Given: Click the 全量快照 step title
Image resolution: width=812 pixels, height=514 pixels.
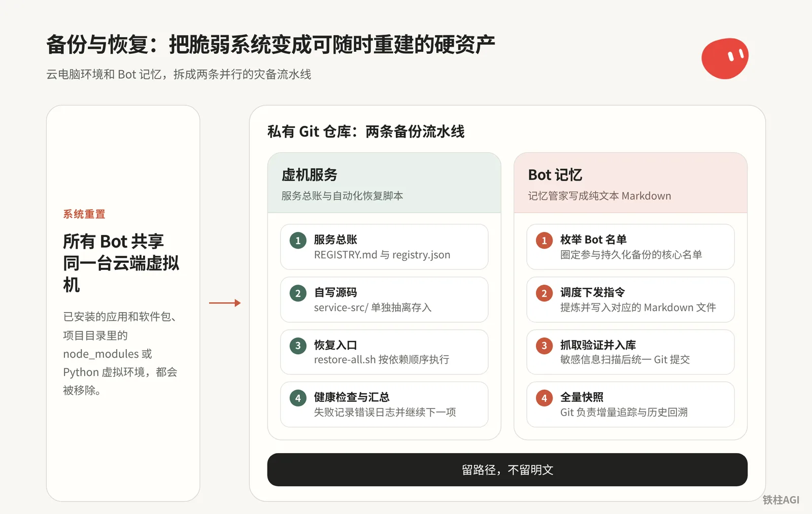Looking at the screenshot, I should pyautogui.click(x=582, y=397).
